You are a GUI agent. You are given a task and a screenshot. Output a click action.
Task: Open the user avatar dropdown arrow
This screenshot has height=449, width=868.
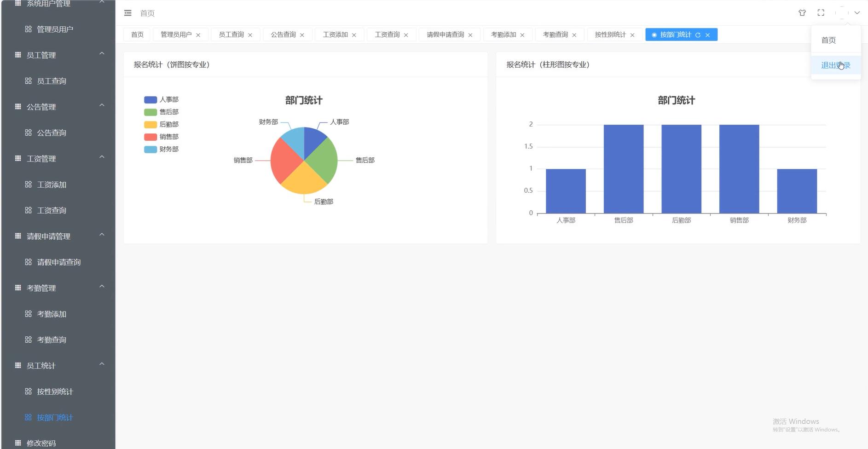tap(857, 13)
